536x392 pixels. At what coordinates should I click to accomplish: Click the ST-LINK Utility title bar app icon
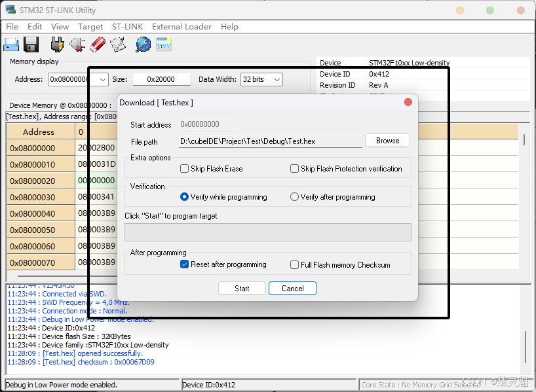point(10,10)
